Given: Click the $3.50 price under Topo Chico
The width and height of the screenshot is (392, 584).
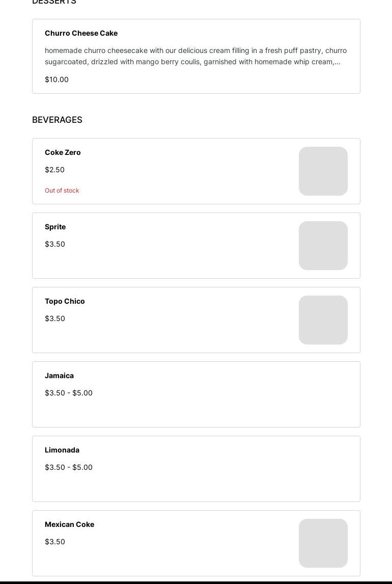Looking at the screenshot, I should (x=54, y=318).
